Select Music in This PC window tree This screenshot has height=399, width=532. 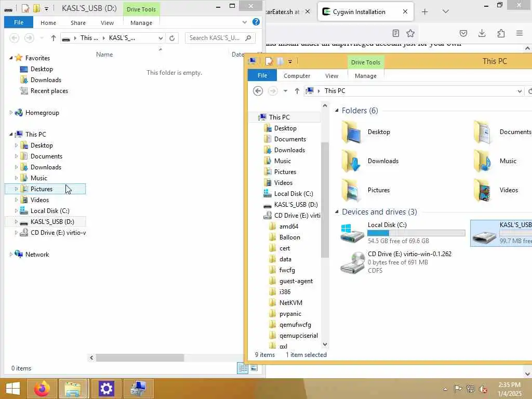point(282,161)
